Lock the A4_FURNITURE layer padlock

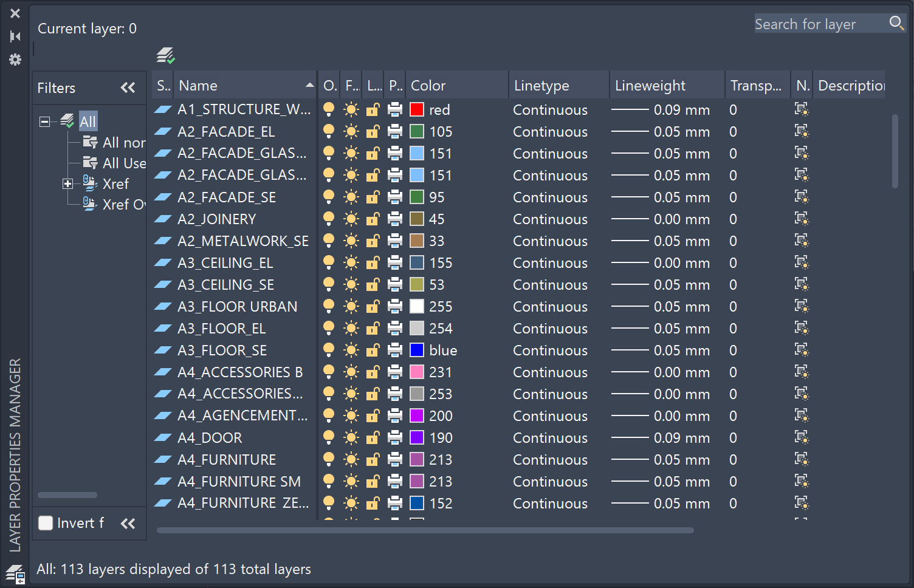click(373, 460)
